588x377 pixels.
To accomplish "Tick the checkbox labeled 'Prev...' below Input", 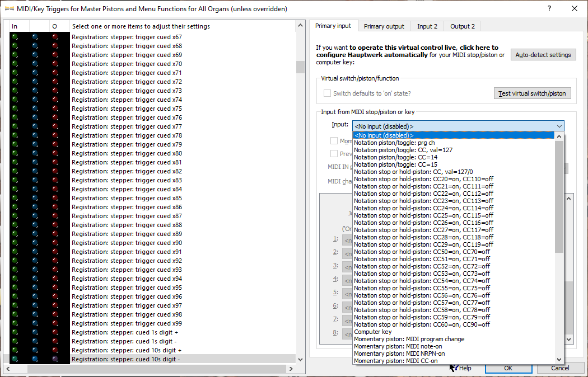I will pyautogui.click(x=334, y=154).
